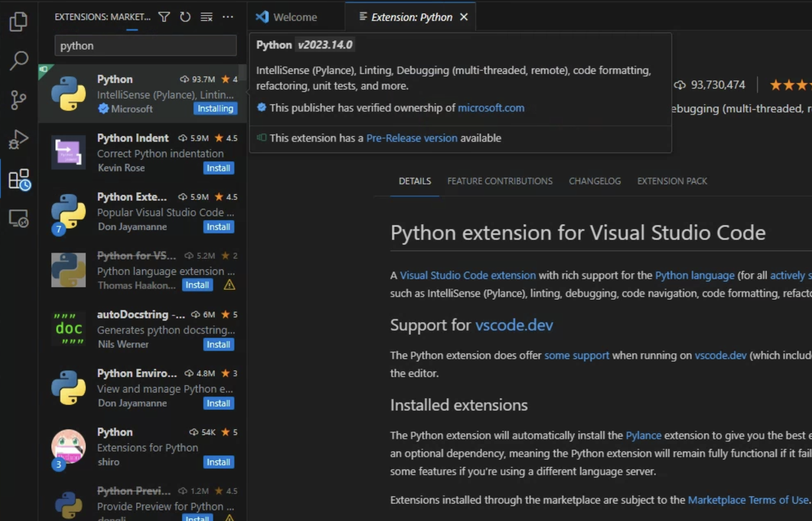Viewport: 812px width, 521px height.
Task: Open the Extensions view icon
Action: pyautogui.click(x=19, y=180)
